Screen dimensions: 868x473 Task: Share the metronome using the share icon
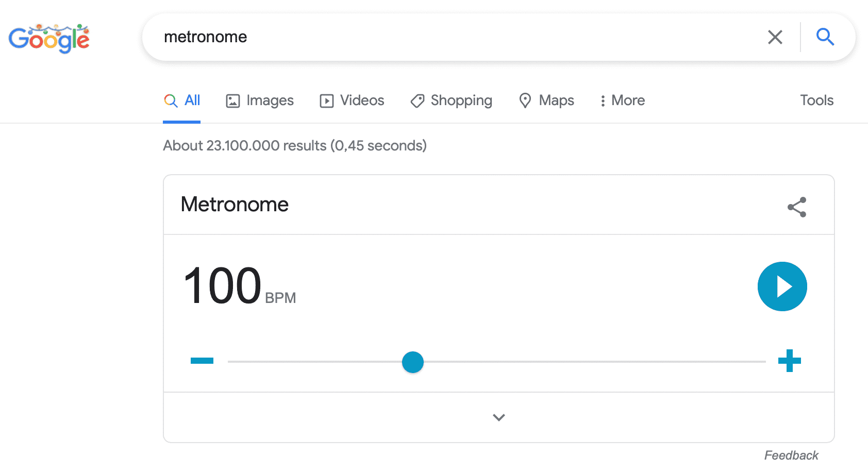pyautogui.click(x=796, y=207)
